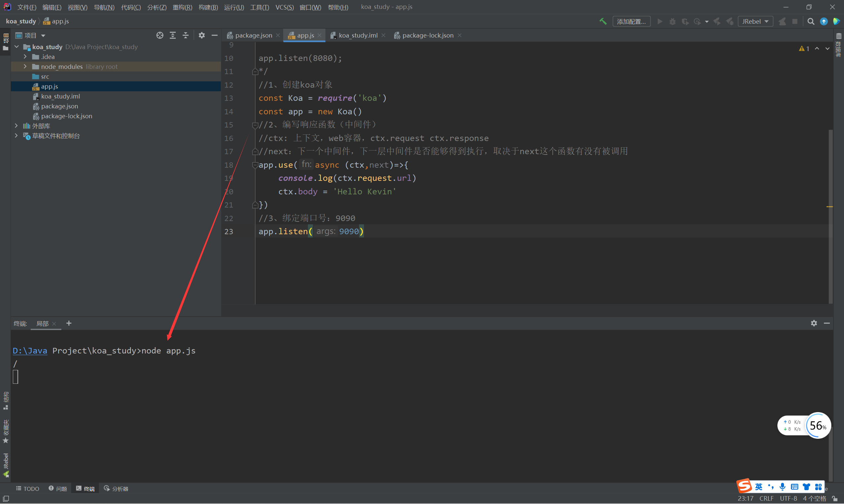Click the warning count indicator
The image size is (844, 504).
(804, 48)
